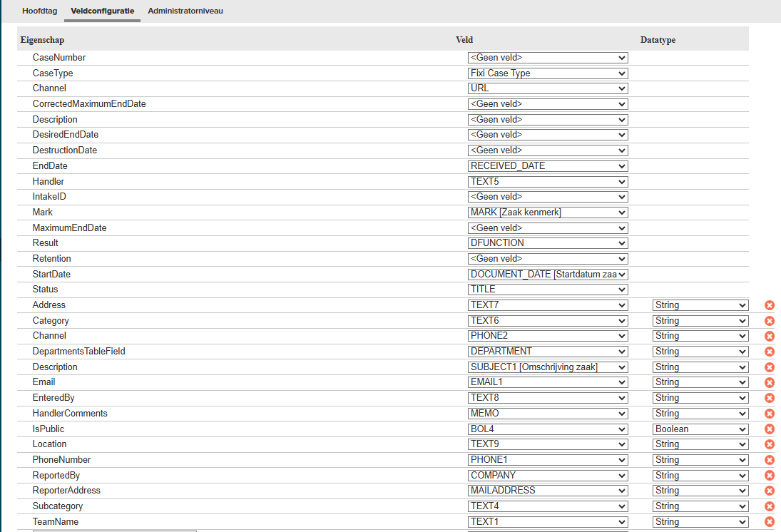The height and width of the screenshot is (532, 781).
Task: Open the Administratorniveau tab
Action: pos(185,11)
